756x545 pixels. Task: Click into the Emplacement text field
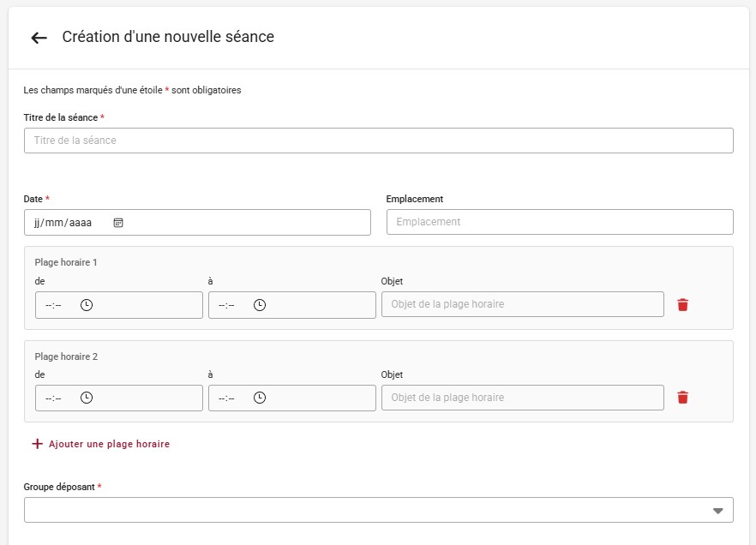coord(560,222)
